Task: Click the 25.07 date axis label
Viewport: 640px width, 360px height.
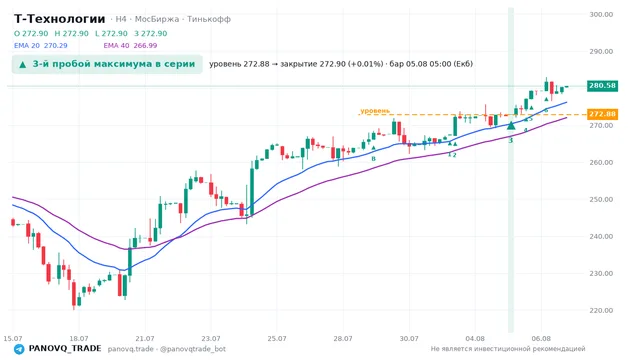Action: (277, 339)
